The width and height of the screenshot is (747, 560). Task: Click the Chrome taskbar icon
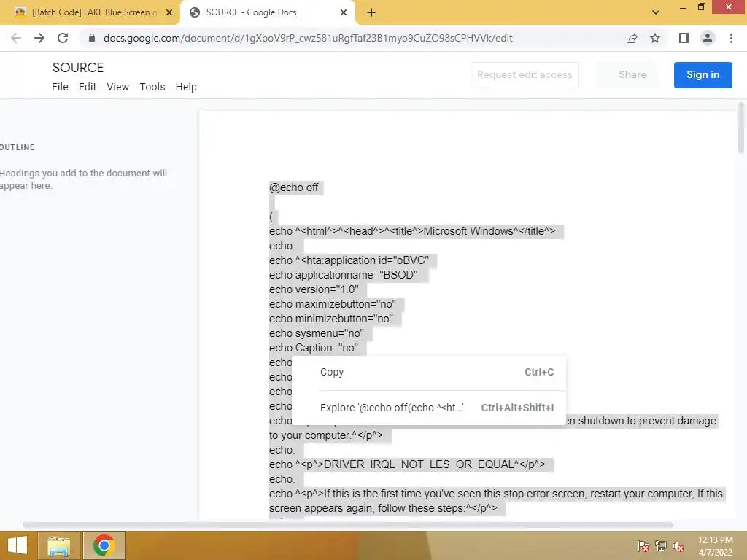[x=104, y=545]
